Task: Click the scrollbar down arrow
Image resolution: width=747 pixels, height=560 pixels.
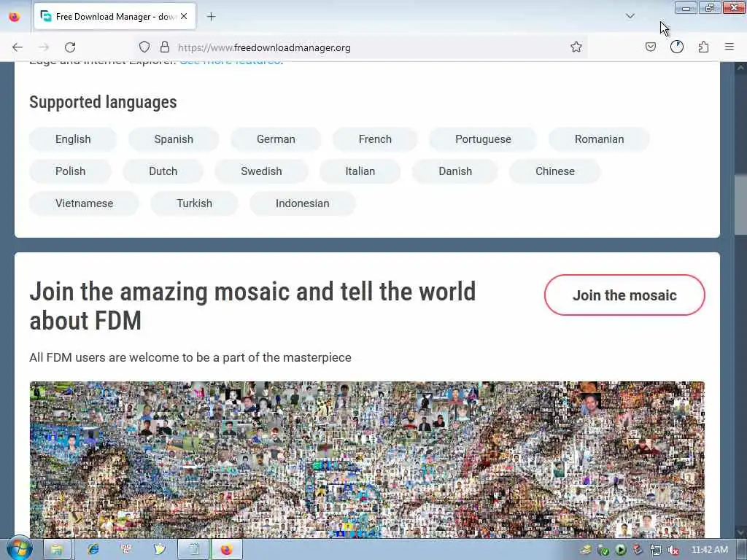Action: [x=740, y=532]
